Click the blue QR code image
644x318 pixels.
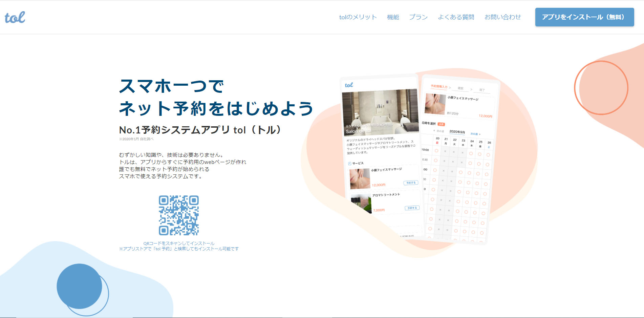(179, 215)
